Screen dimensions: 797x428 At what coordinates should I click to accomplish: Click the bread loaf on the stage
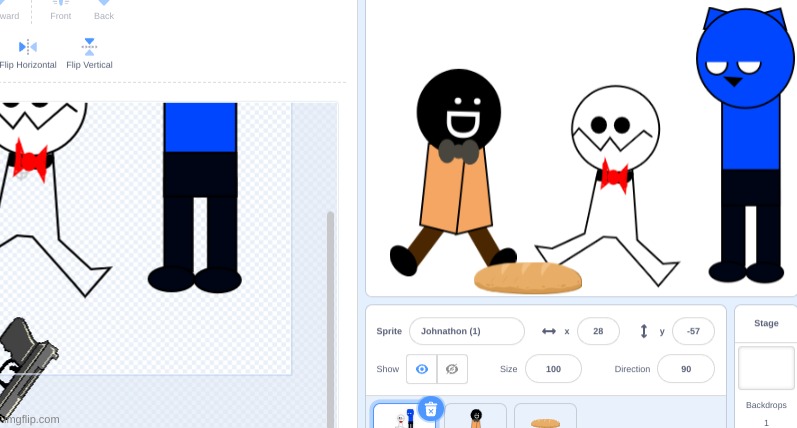tap(528, 277)
